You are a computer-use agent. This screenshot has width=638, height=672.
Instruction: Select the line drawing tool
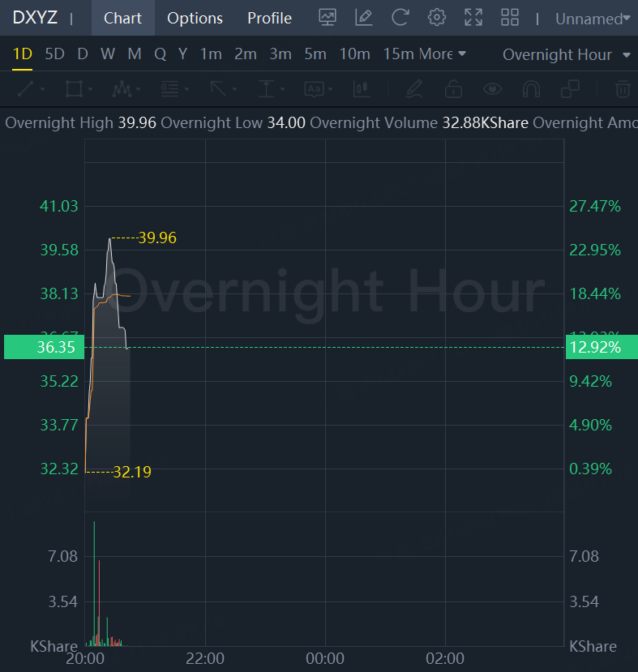click(x=25, y=89)
